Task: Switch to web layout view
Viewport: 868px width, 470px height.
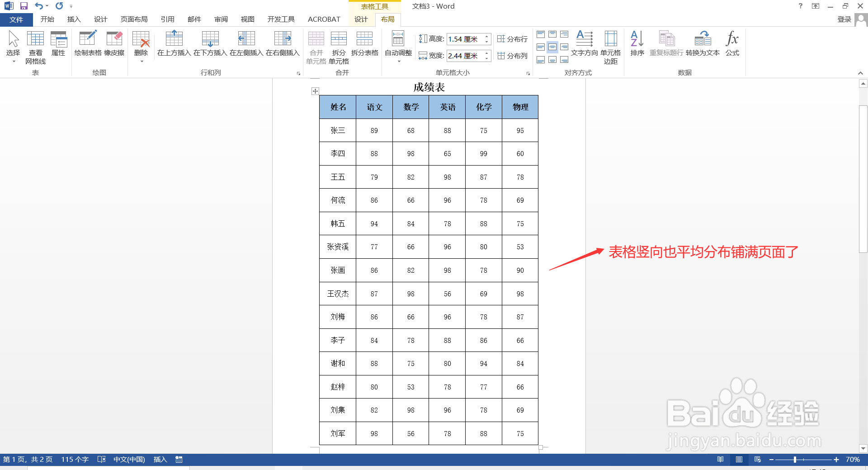Action: [758, 460]
